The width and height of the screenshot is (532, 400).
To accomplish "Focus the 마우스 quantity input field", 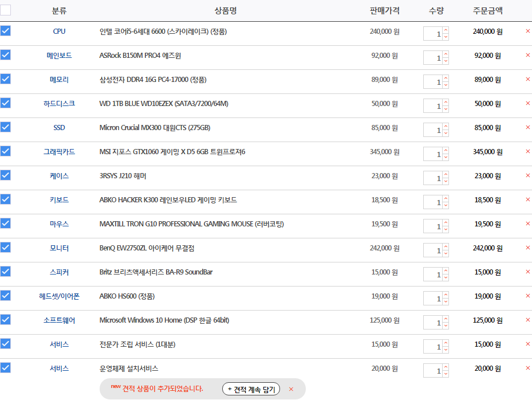I will 433,226.
